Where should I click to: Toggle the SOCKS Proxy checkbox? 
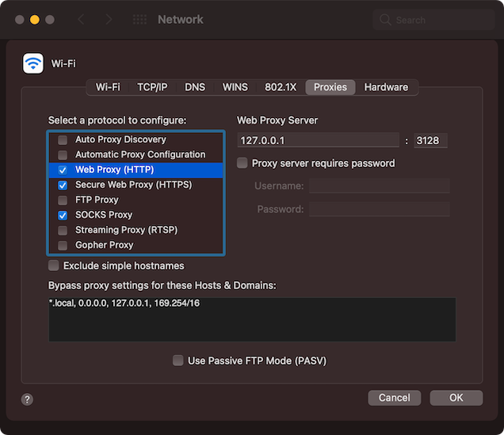point(63,215)
